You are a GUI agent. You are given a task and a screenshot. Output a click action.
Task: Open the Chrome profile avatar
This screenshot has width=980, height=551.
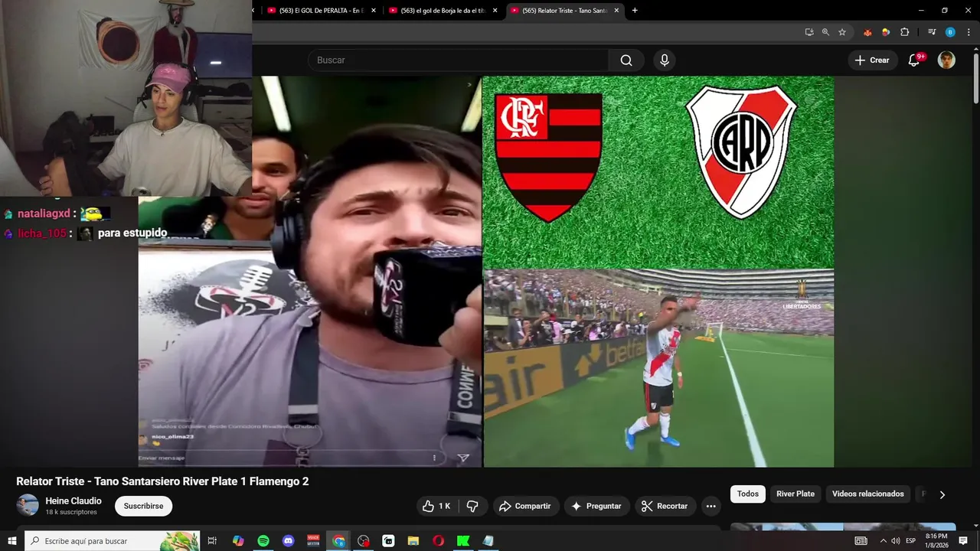click(950, 32)
